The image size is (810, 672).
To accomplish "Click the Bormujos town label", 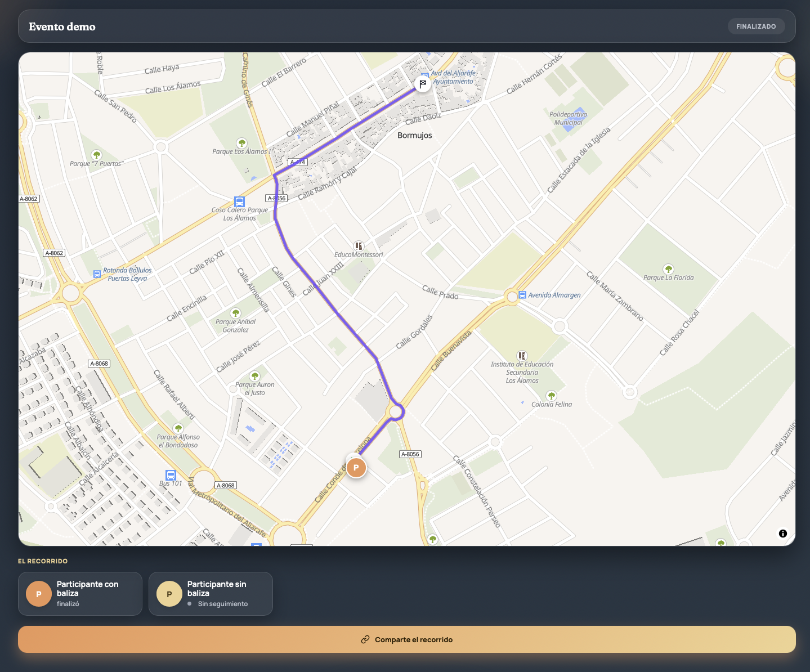I will tap(415, 136).
